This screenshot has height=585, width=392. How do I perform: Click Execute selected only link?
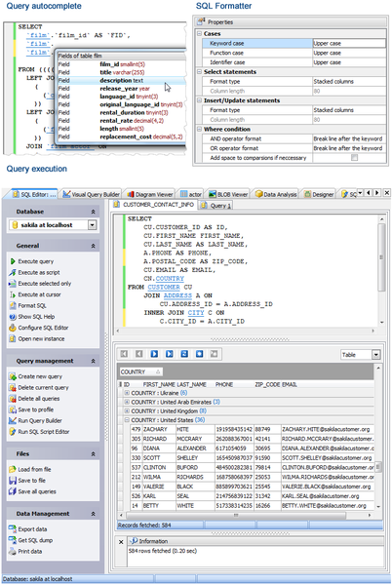[45, 284]
